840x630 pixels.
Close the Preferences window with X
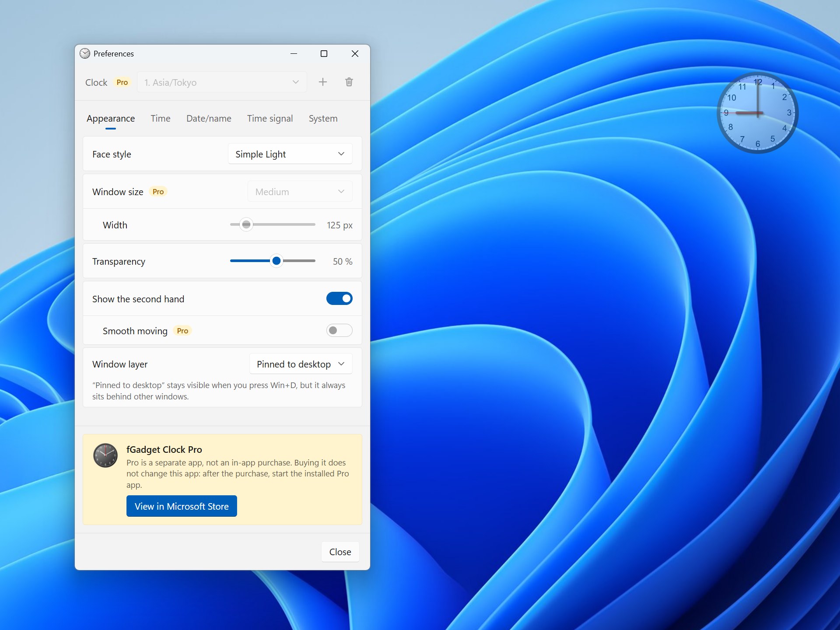pos(355,53)
